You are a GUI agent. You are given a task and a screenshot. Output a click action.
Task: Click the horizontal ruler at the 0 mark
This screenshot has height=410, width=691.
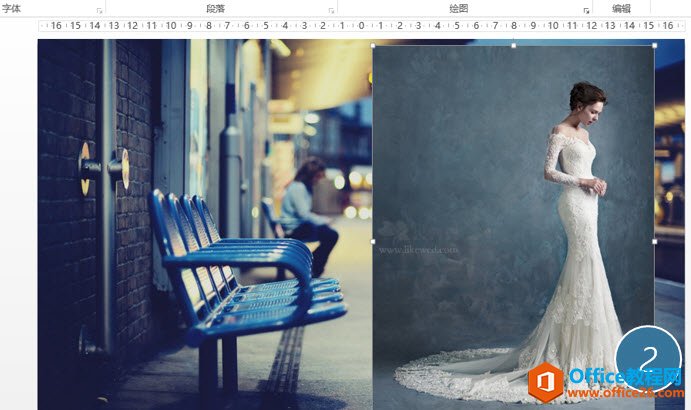click(362, 26)
